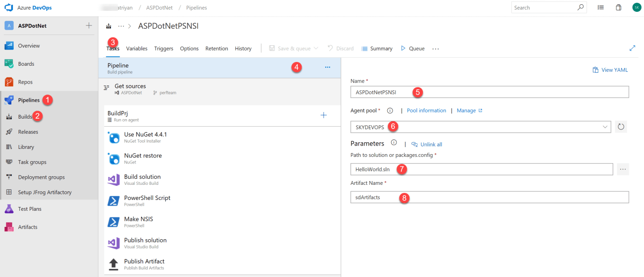644x277 pixels.
Task: Open Releases in the sidebar
Action: 28,132
